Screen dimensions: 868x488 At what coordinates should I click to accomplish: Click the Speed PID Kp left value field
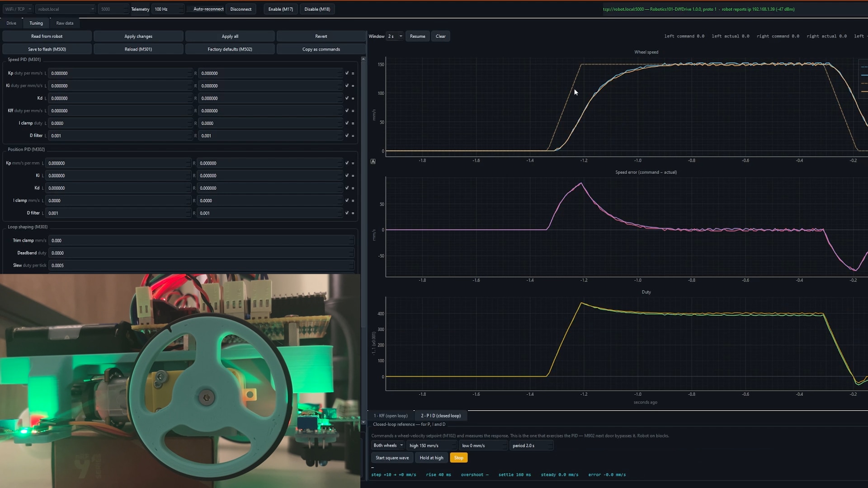[x=120, y=73]
